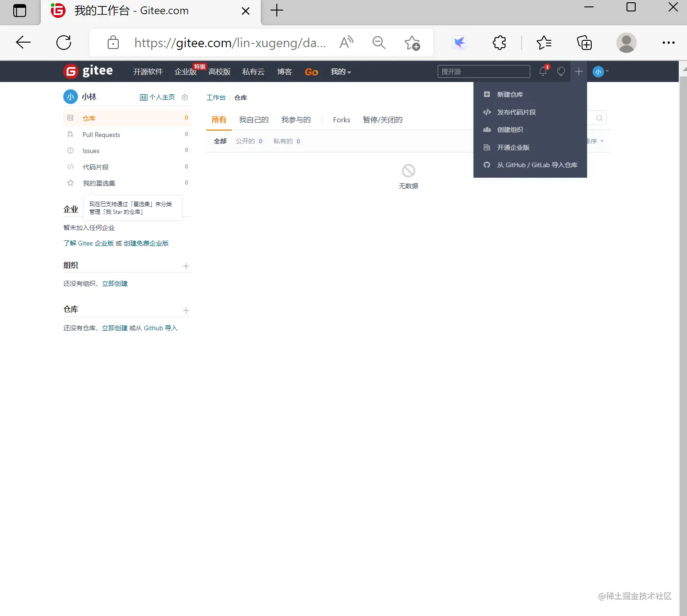Click the plus icon next to 组织
This screenshot has height=616, width=687.
[x=186, y=266]
